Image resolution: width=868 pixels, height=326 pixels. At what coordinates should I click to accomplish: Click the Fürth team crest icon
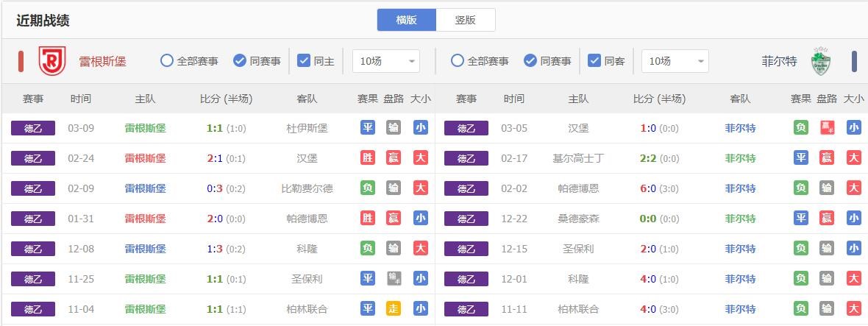pos(820,61)
